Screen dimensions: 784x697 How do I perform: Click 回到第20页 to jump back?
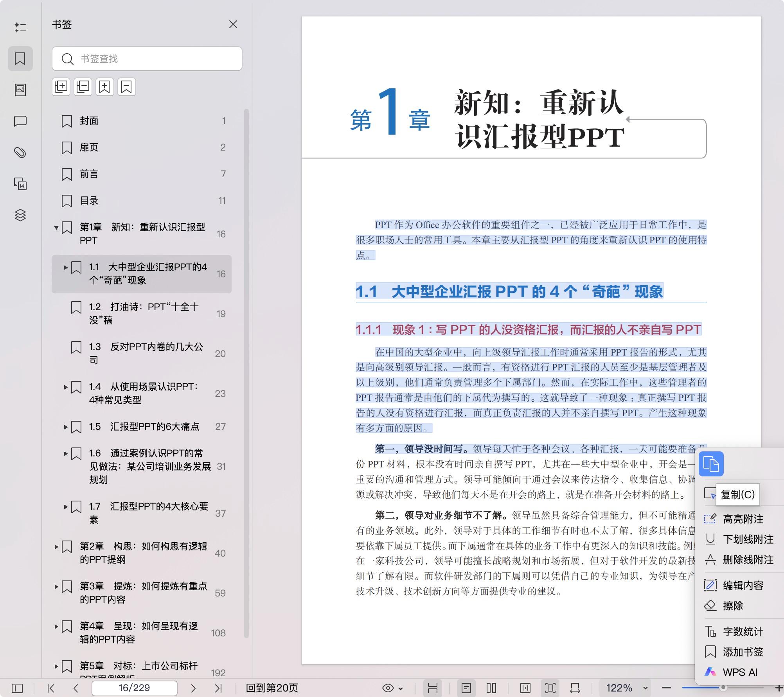pos(272,688)
